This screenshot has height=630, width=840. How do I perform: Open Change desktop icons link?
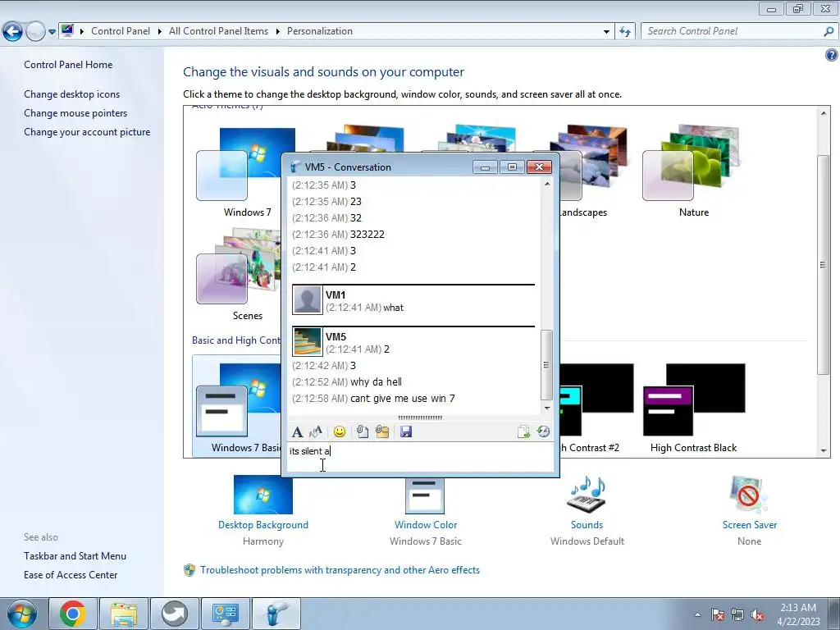(72, 94)
